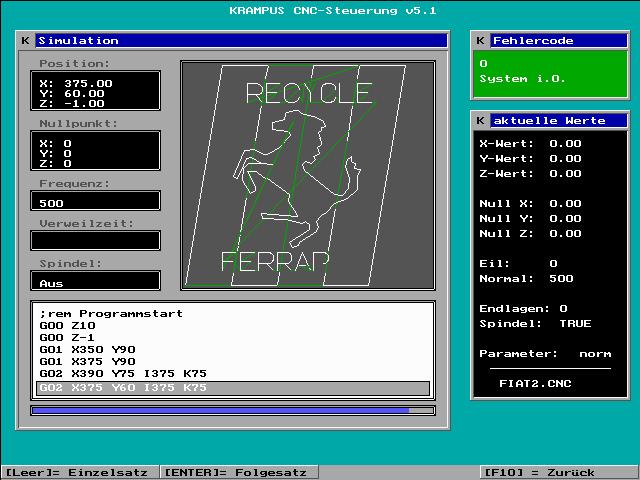The image size is (640, 480).
Task: Click the Null Z: 0.00 entry
Action: (530, 234)
